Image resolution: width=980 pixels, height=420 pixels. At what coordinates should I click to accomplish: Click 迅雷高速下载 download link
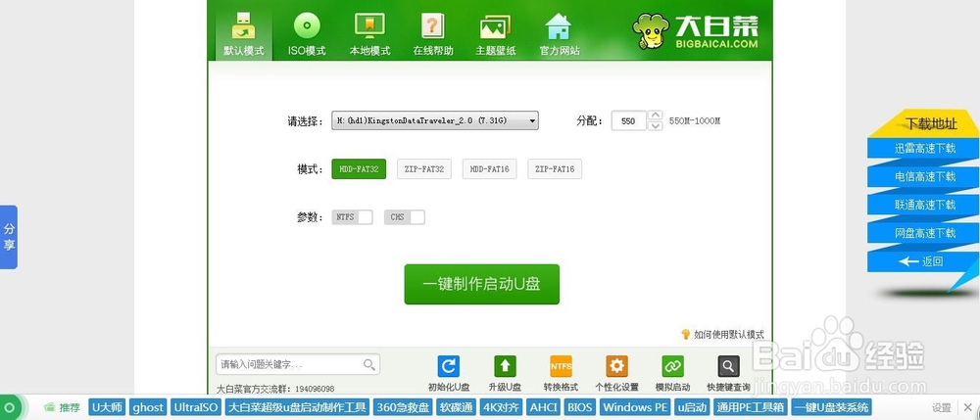click(x=924, y=149)
